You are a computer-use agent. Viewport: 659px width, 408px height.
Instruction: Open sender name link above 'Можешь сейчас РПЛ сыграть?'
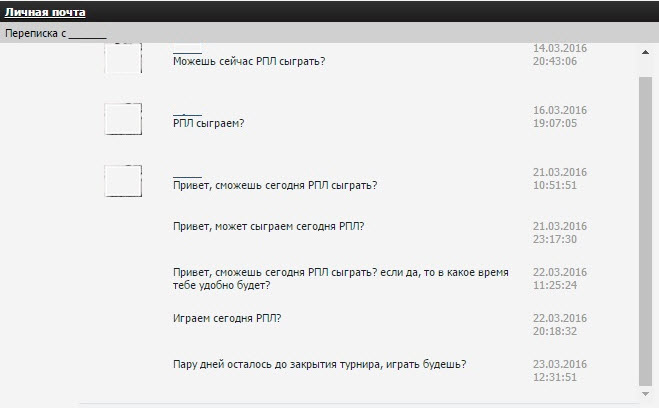[187, 51]
